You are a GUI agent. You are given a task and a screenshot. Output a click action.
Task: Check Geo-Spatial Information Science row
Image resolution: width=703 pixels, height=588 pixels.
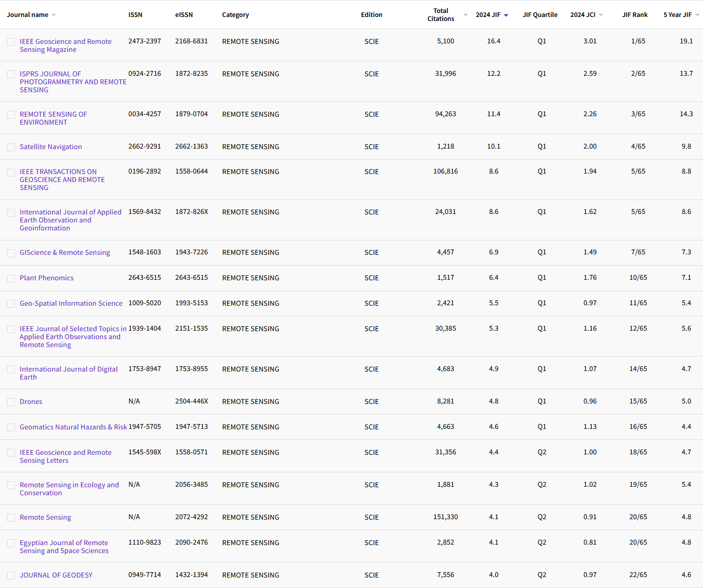[x=11, y=304]
